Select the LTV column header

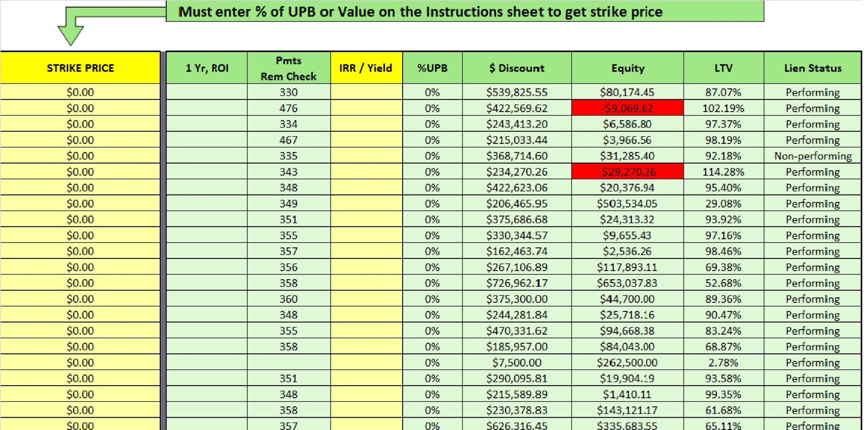tap(724, 68)
